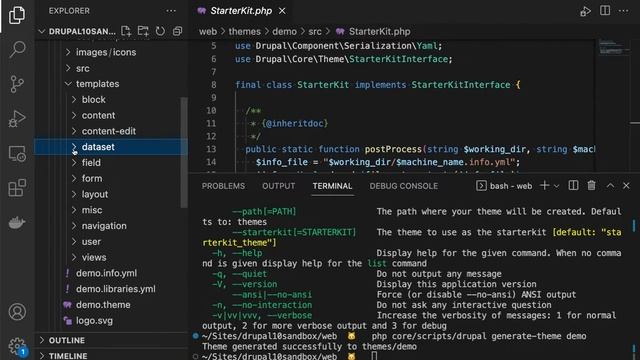Click New File icon in Explorer header

(x=126, y=31)
